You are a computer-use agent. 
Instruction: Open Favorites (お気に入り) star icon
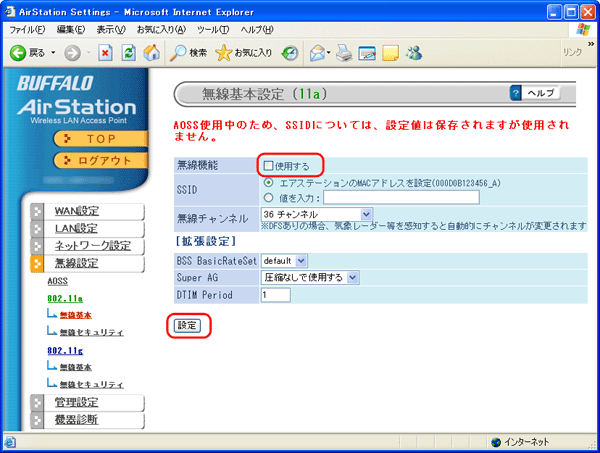(x=223, y=53)
